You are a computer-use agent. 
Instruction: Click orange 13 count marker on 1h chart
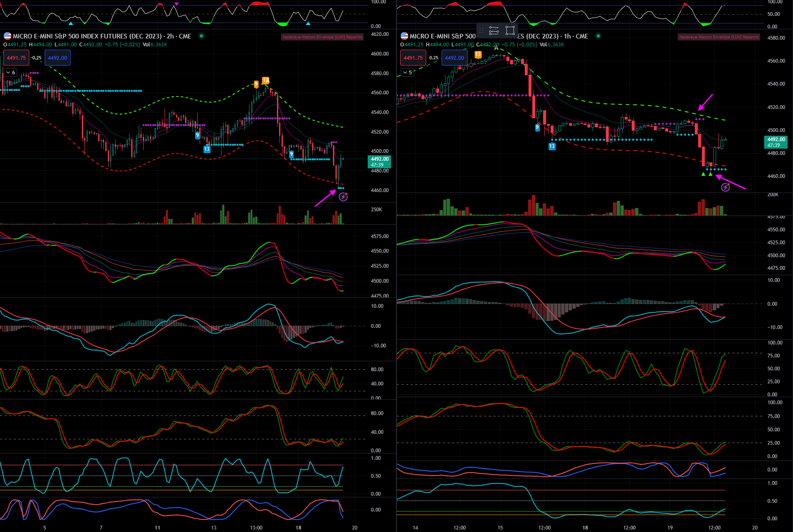pyautogui.click(x=478, y=54)
